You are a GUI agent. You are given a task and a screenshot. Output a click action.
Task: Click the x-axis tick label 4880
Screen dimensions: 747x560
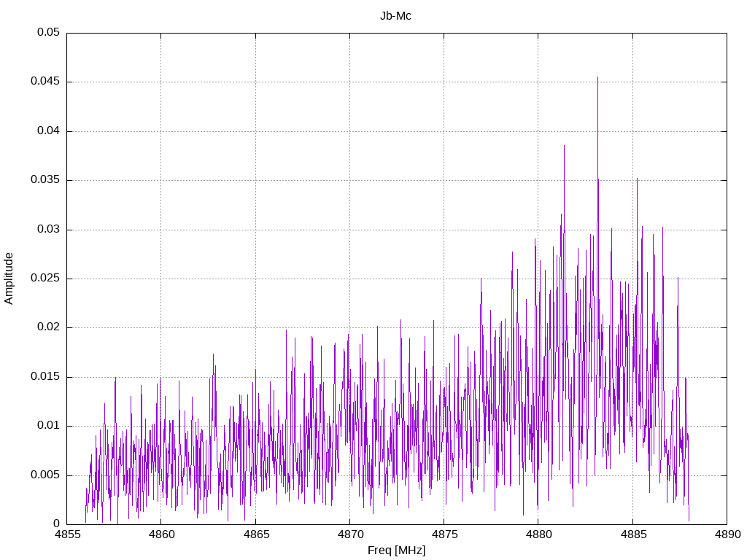point(539,534)
